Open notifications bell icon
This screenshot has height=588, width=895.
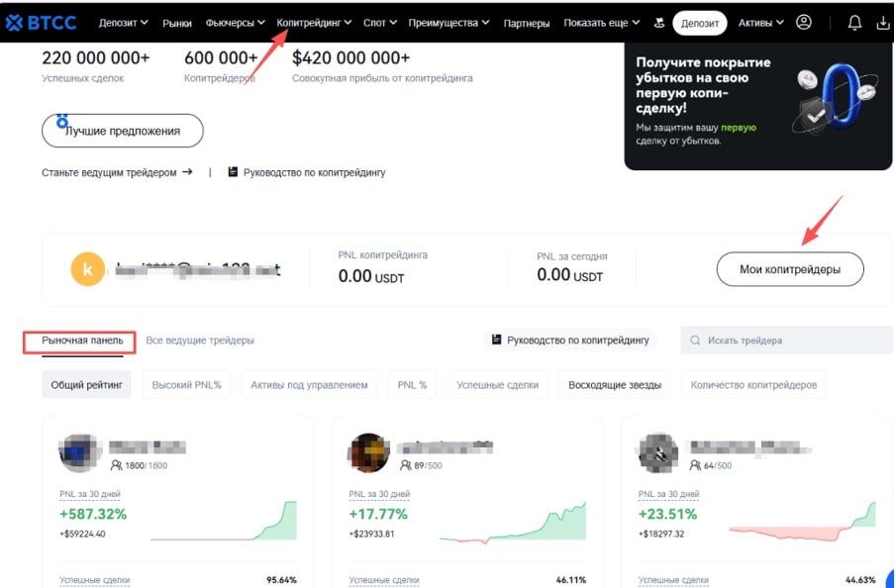point(854,22)
